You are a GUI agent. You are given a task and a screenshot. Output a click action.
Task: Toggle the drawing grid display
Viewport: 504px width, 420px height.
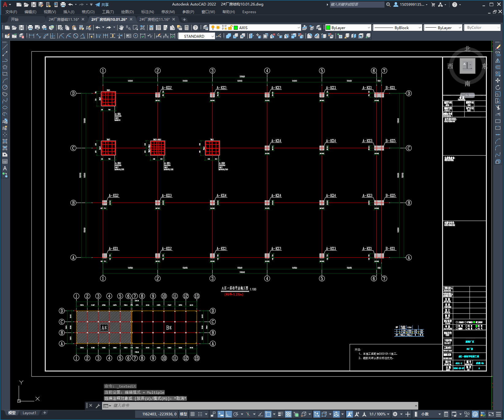192,414
